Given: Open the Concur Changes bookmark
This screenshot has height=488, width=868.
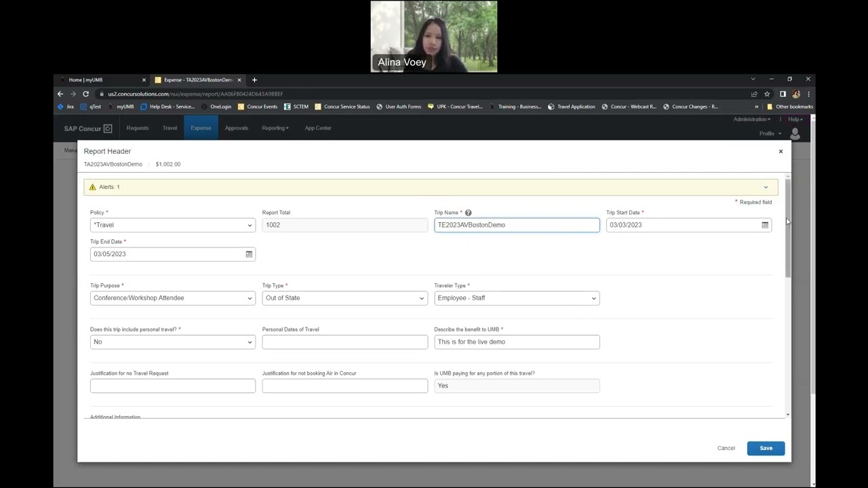Looking at the screenshot, I should tap(690, 106).
